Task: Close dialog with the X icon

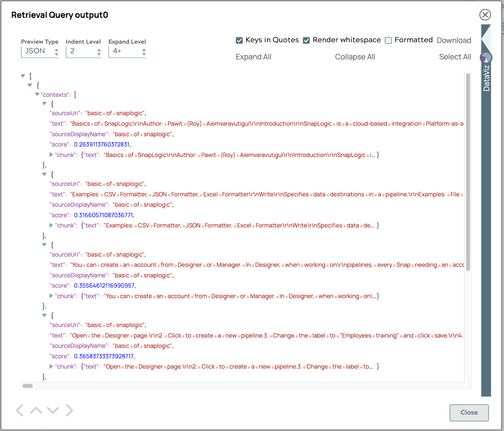Action: [x=485, y=15]
